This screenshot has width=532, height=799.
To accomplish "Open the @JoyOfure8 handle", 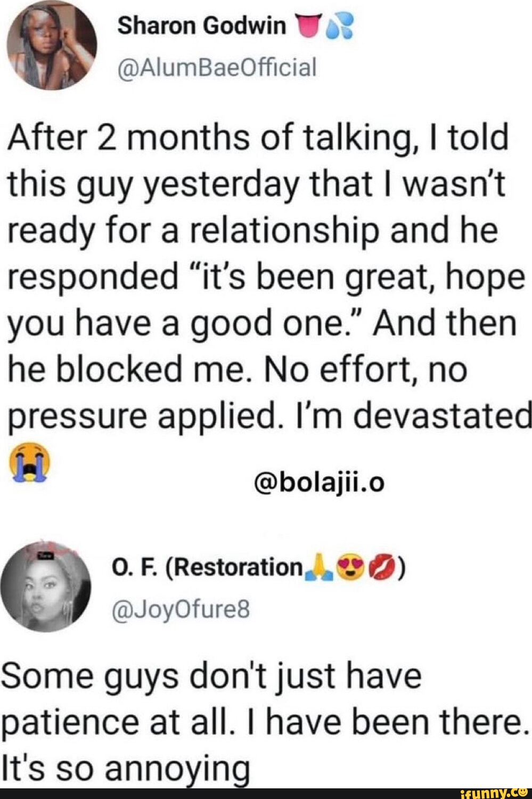I will pos(180,608).
